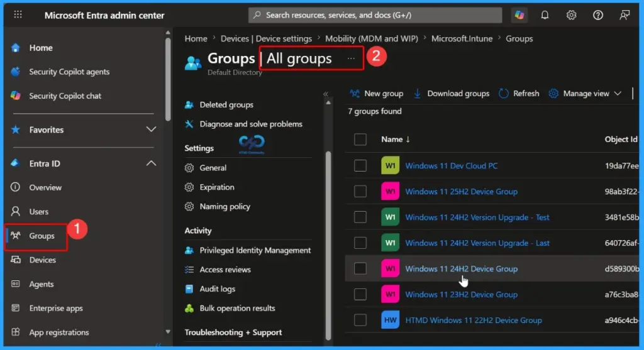Click the Access reviews list icon
644x350 pixels.
pos(189,270)
